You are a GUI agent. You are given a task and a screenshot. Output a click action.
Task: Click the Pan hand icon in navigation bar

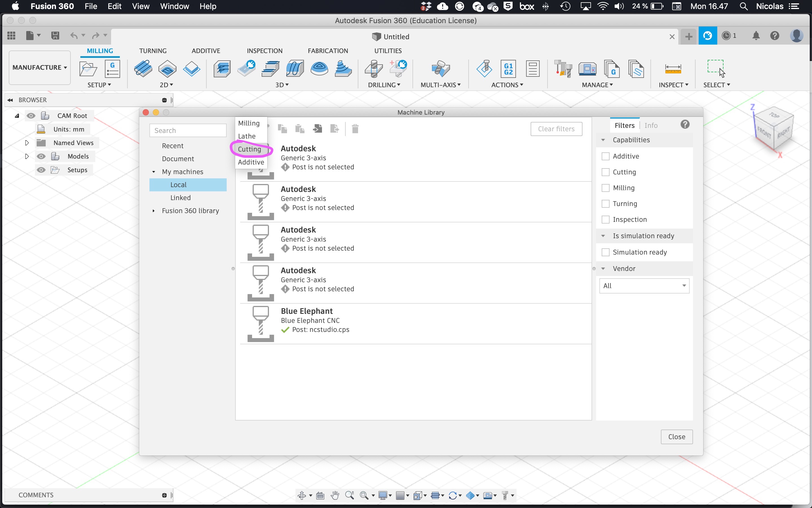point(335,495)
